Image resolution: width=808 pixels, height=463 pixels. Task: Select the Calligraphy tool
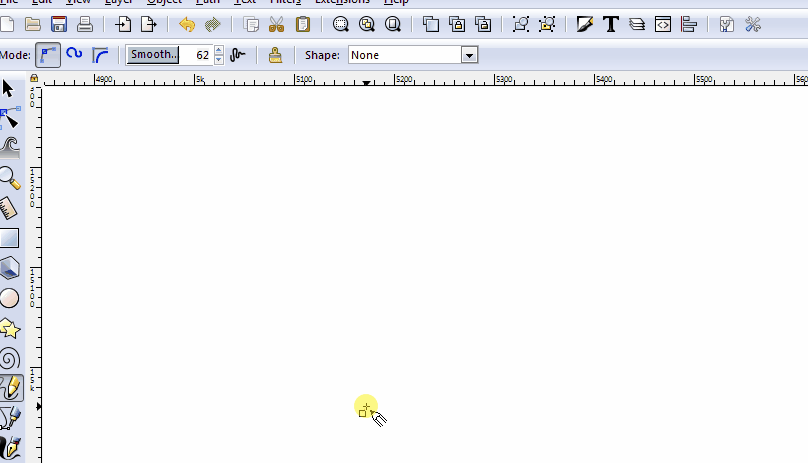(x=10, y=448)
